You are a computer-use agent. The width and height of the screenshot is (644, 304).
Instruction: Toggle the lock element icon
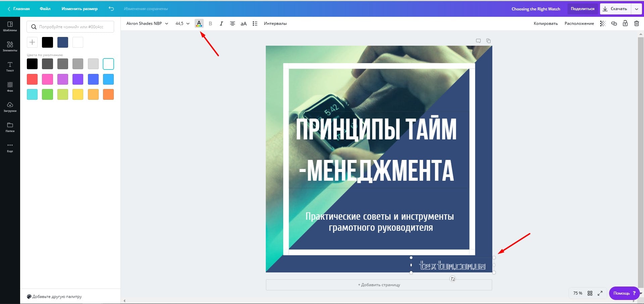[625, 23]
